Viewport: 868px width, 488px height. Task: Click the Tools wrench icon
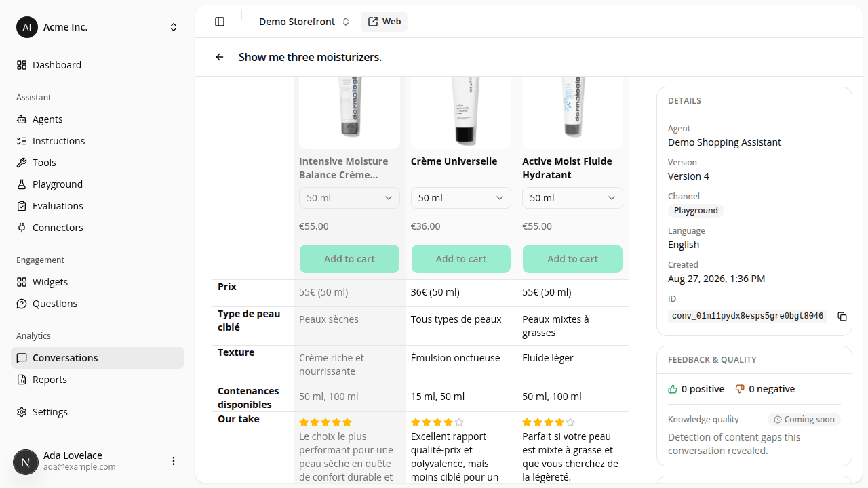(x=22, y=163)
